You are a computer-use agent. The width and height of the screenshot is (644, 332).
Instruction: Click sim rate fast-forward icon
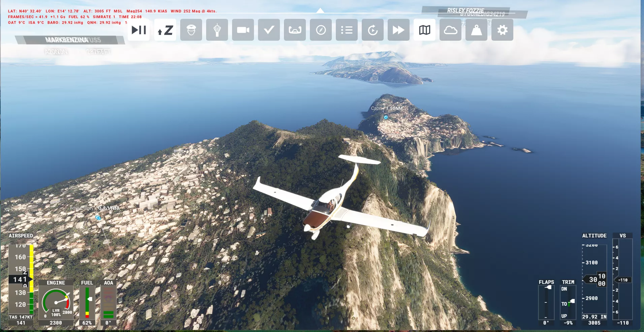point(398,30)
